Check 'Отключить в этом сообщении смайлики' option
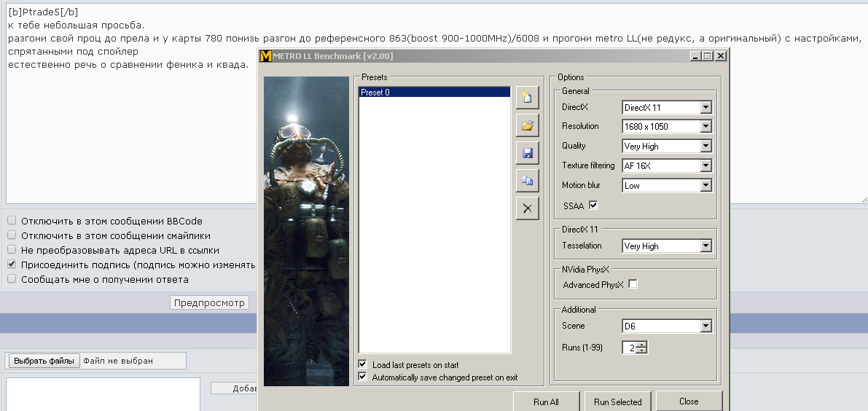 click(12, 235)
